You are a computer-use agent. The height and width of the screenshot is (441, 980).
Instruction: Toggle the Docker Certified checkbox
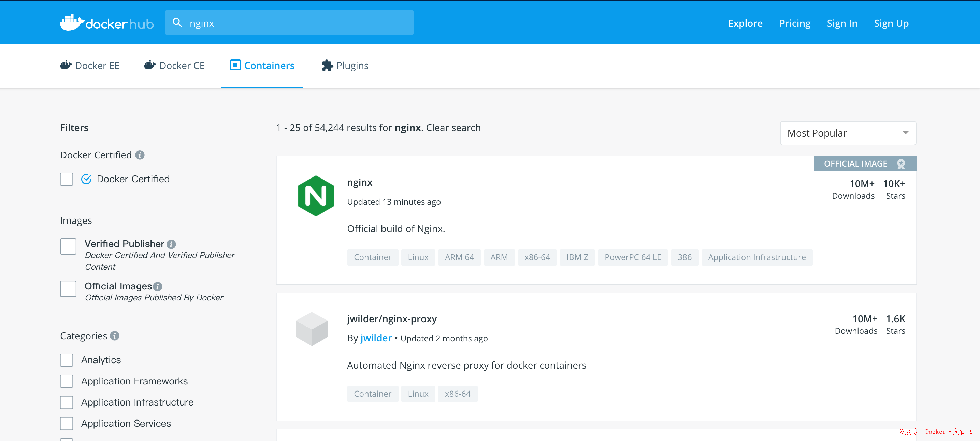pos(67,178)
